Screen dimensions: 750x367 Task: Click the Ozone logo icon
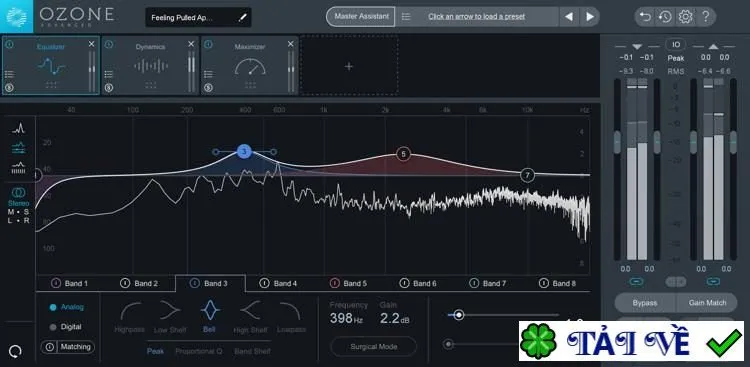point(16,16)
